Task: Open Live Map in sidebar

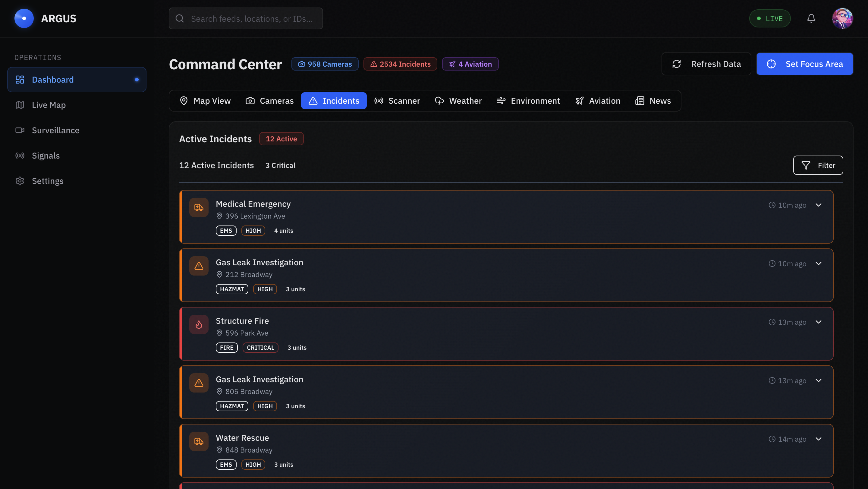Action: click(x=49, y=105)
